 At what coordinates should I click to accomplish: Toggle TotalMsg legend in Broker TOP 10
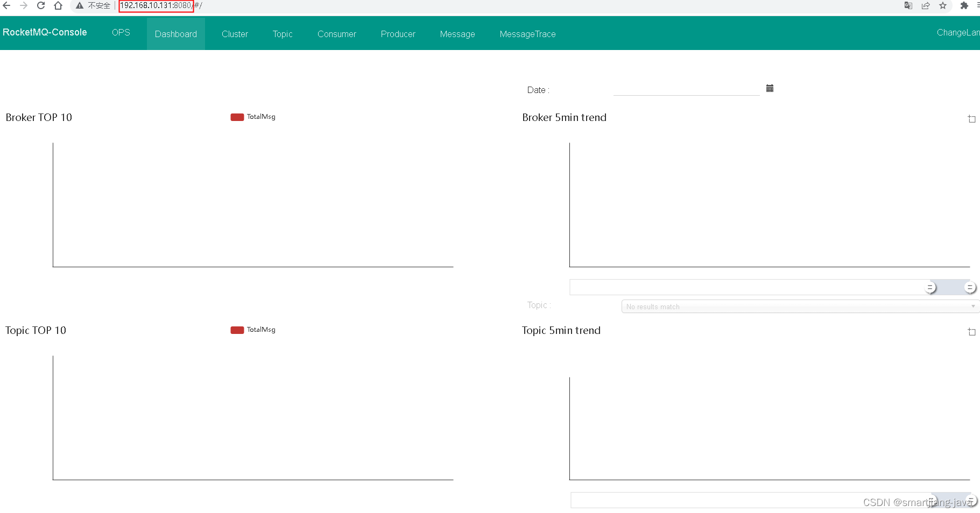[x=253, y=117]
